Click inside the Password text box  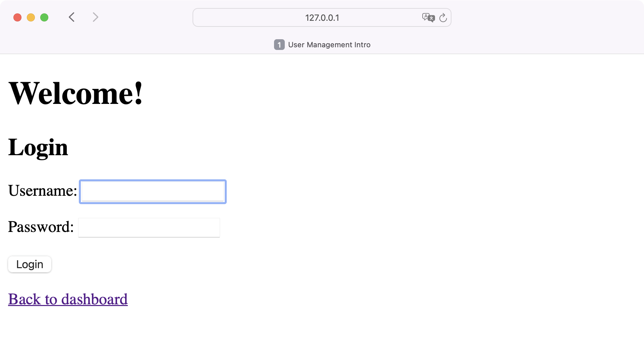click(149, 227)
